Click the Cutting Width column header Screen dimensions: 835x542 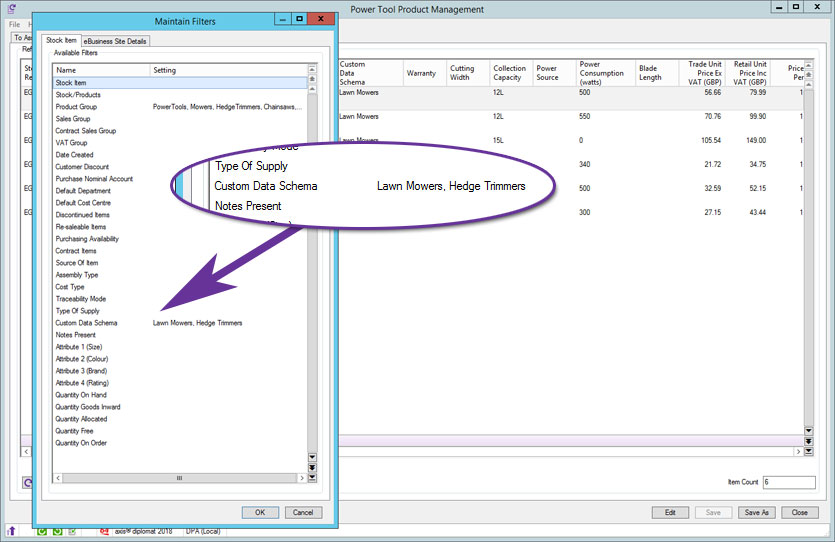468,73
